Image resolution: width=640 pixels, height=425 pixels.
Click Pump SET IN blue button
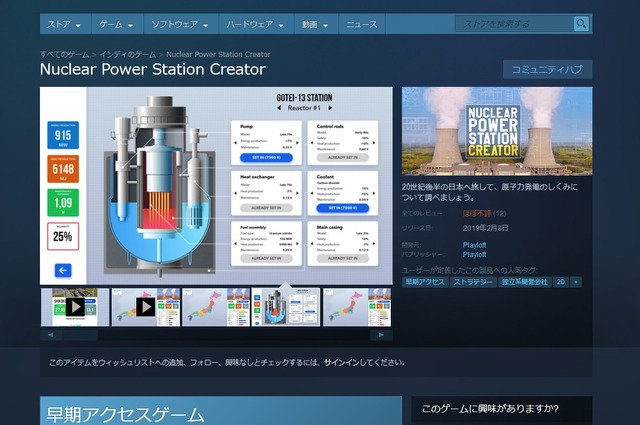pyautogui.click(x=266, y=158)
